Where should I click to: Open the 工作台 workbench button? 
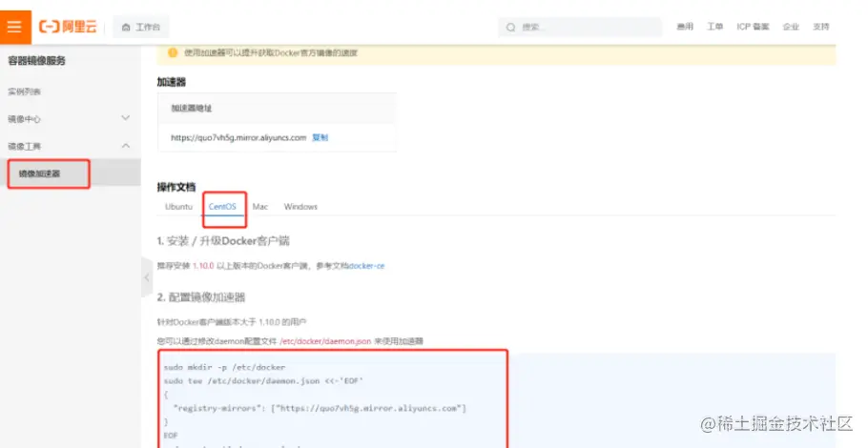140,27
